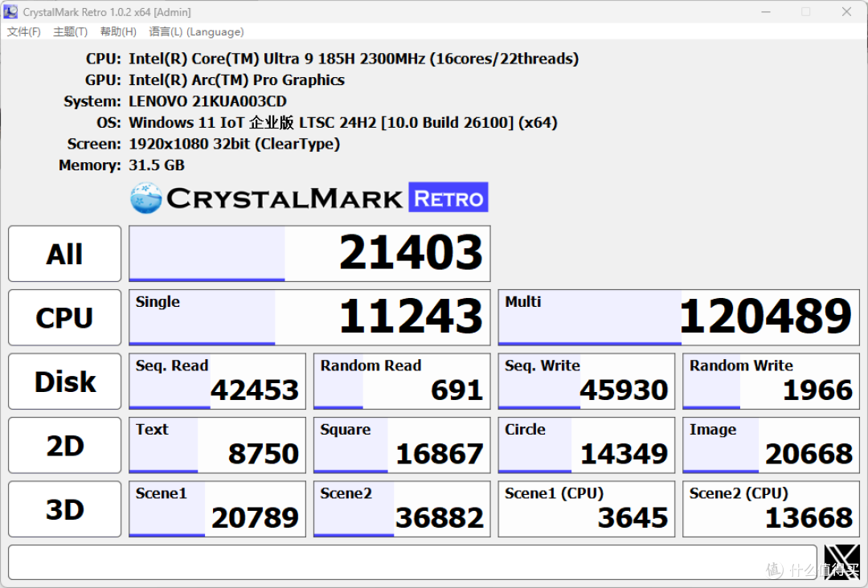Launch the 2D benchmark button
Viewport: 868px width, 588px height.
pyautogui.click(x=65, y=445)
